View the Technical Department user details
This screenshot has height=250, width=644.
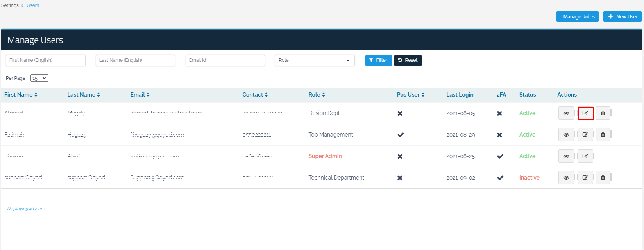566,178
